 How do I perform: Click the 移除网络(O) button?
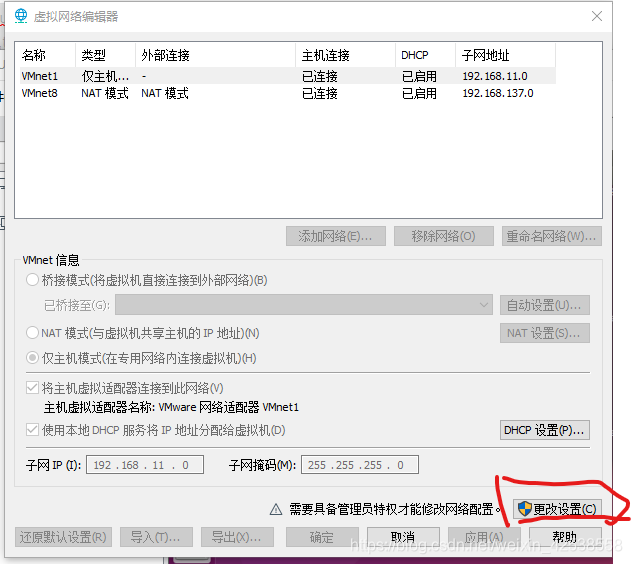[444, 236]
